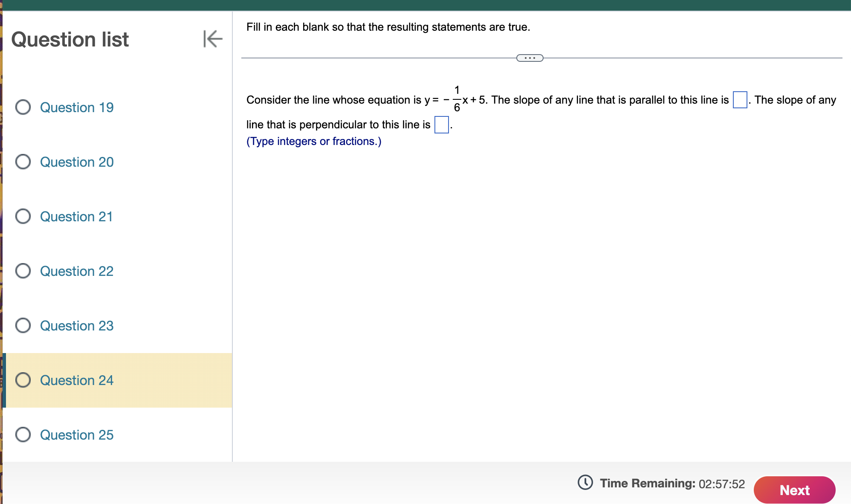Open Question 23 from list
851x504 pixels.
pyautogui.click(x=77, y=326)
